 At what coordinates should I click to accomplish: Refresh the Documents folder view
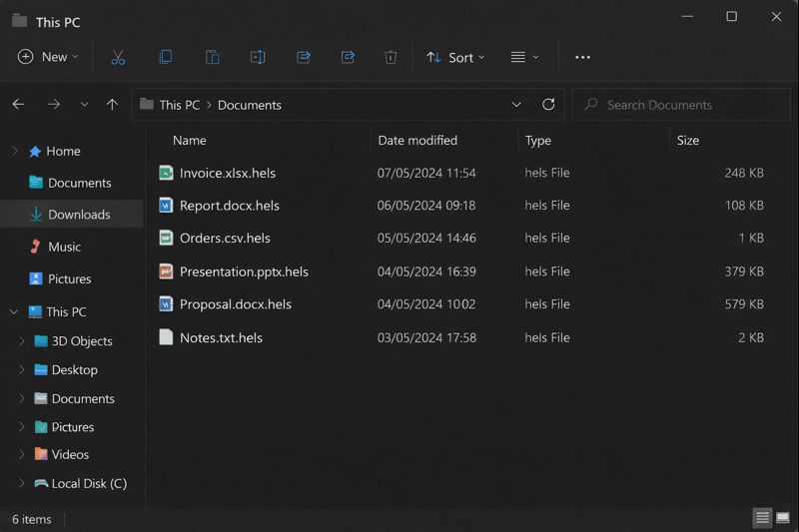(548, 105)
